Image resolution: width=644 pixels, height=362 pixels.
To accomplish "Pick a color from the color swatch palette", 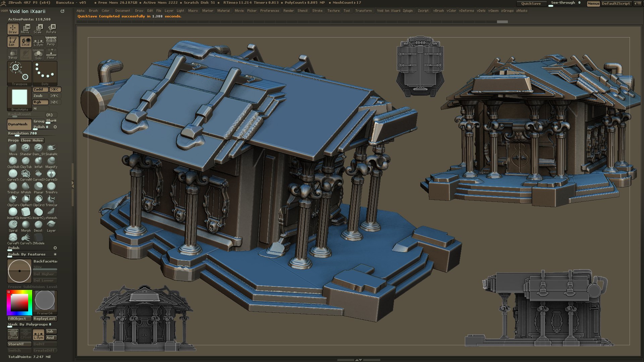I will (18, 302).
